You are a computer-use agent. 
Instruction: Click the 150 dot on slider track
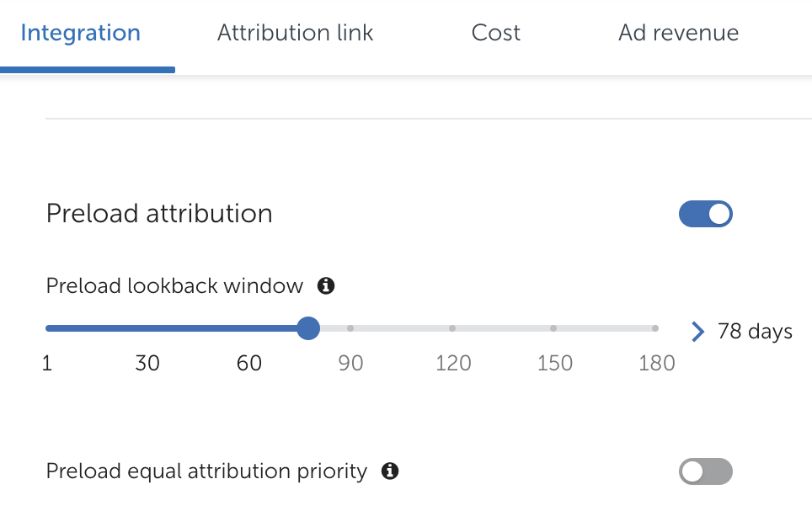pyautogui.click(x=553, y=328)
